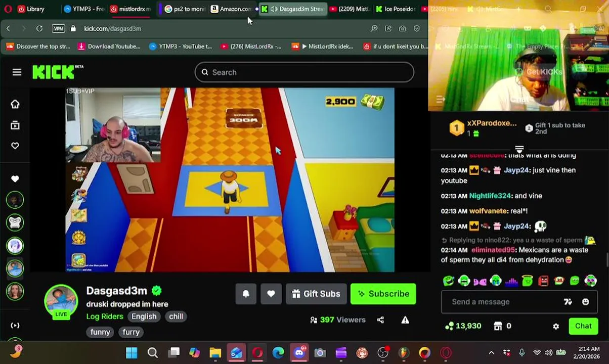Open the 7TV emote menu icon
Screen dimensions: 609x364
pyautogui.click(x=568, y=302)
